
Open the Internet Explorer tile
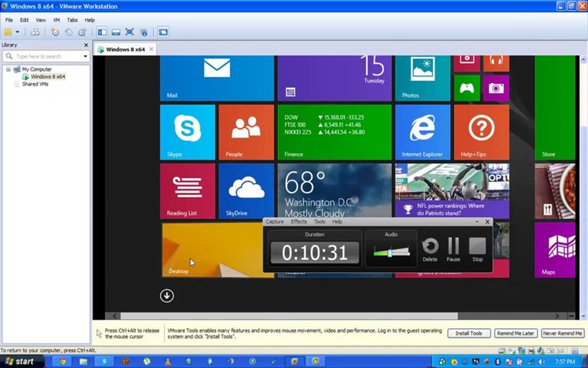[x=423, y=132]
